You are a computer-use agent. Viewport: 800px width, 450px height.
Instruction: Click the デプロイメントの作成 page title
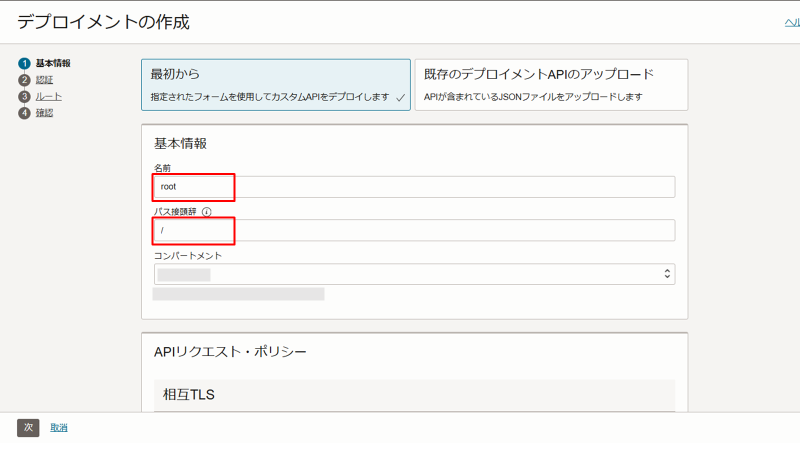(x=104, y=22)
